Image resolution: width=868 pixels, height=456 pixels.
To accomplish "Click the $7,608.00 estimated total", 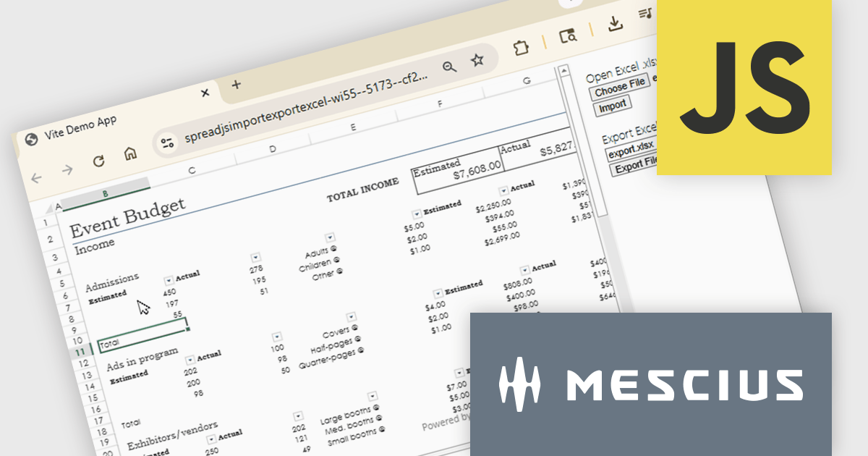I will (477, 170).
